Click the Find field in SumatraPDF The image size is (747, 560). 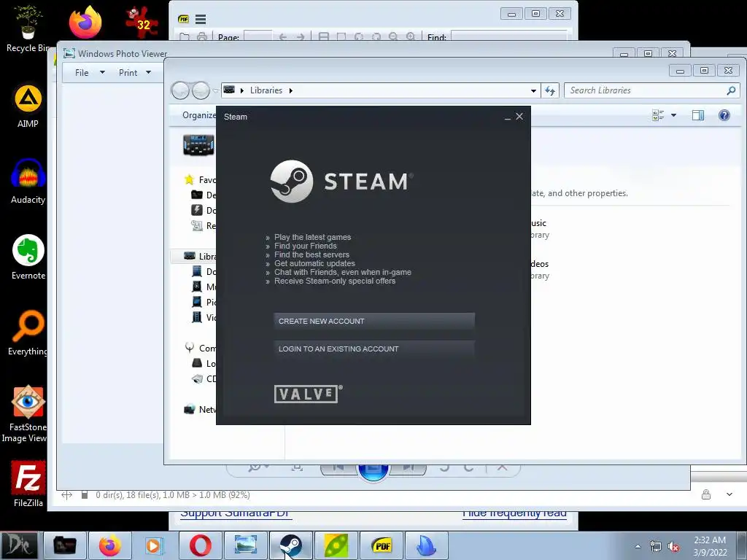pos(508,36)
